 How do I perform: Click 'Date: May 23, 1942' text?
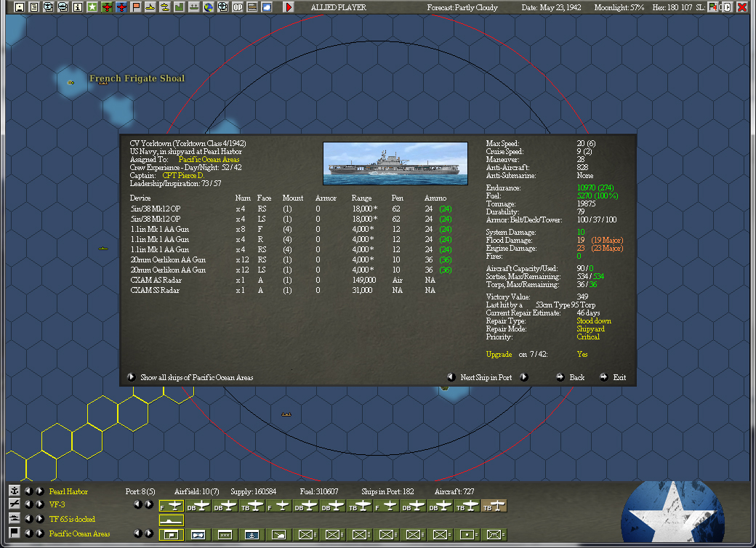[551, 7]
